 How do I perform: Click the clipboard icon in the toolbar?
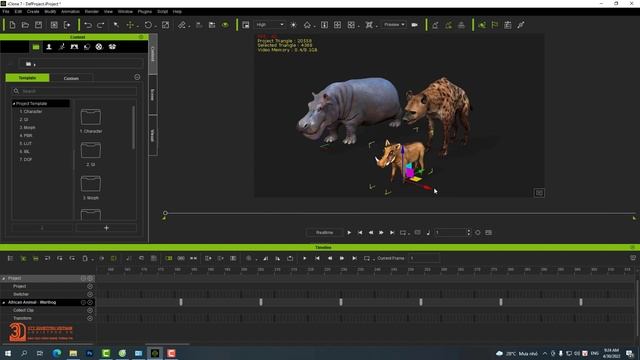click(x=508, y=25)
